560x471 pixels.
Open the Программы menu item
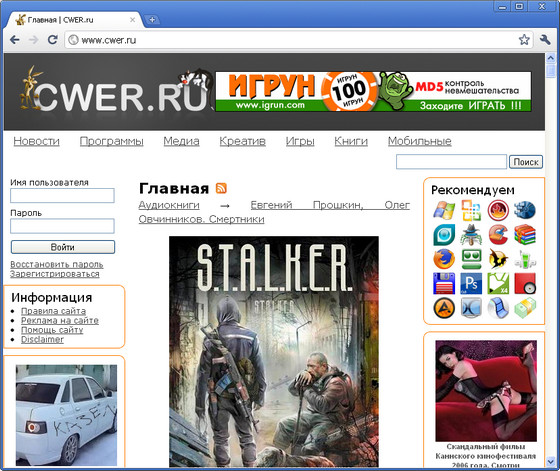(111, 141)
